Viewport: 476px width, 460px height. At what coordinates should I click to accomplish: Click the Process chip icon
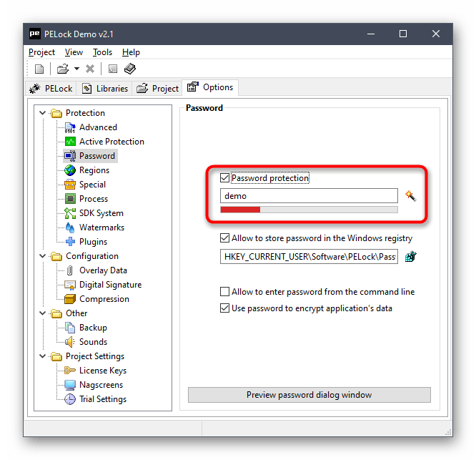(70, 199)
